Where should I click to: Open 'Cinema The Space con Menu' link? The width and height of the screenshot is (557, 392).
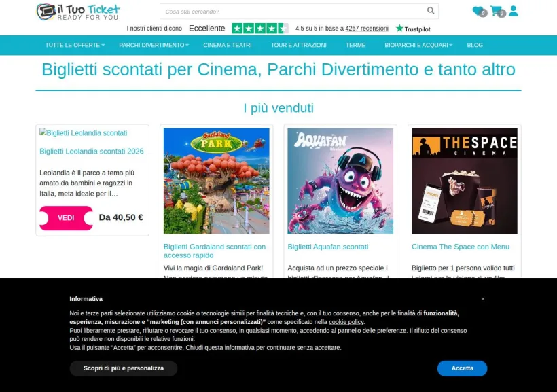pos(461,247)
